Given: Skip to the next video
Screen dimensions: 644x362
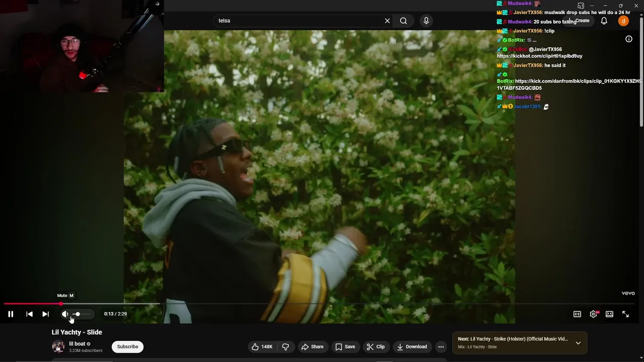Looking at the screenshot, I should 45,314.
